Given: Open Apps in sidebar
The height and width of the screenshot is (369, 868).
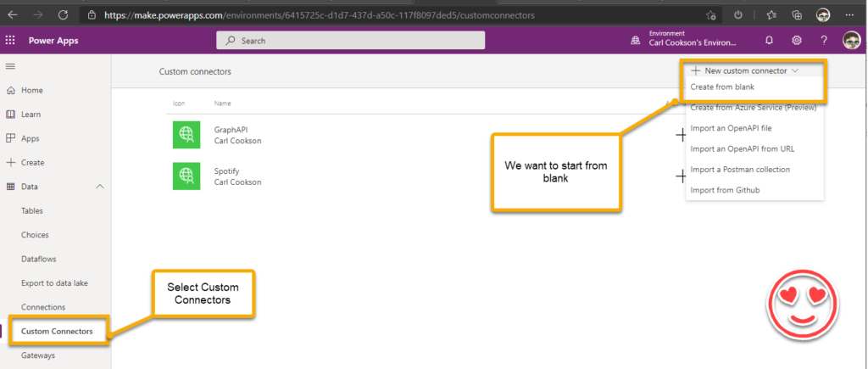Looking at the screenshot, I should click(30, 138).
